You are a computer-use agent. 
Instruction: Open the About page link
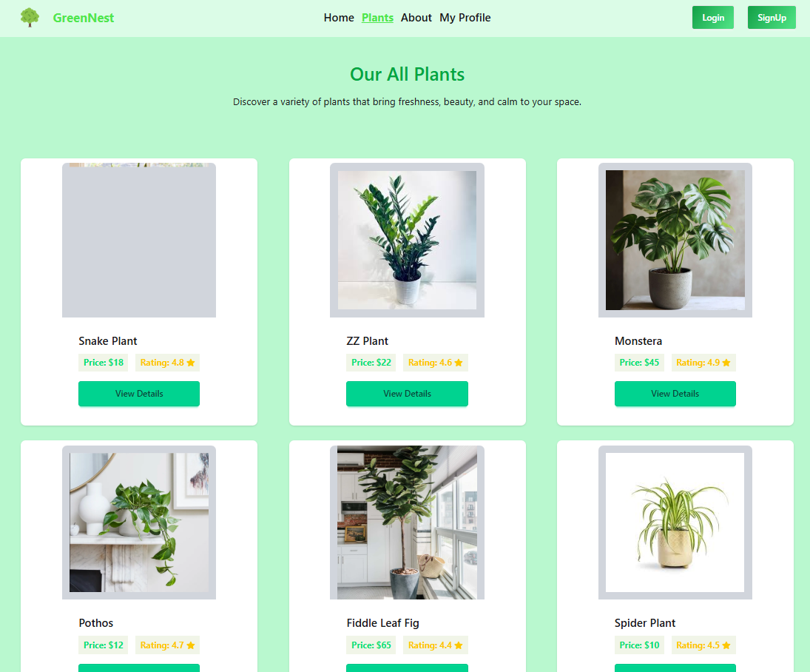416,18
